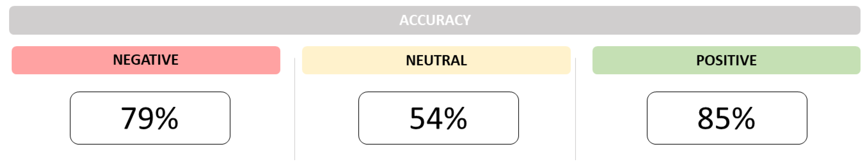Select the NEUTRAL heading text
Image resolution: width=868 pixels, height=166 pixels.
[436, 60]
